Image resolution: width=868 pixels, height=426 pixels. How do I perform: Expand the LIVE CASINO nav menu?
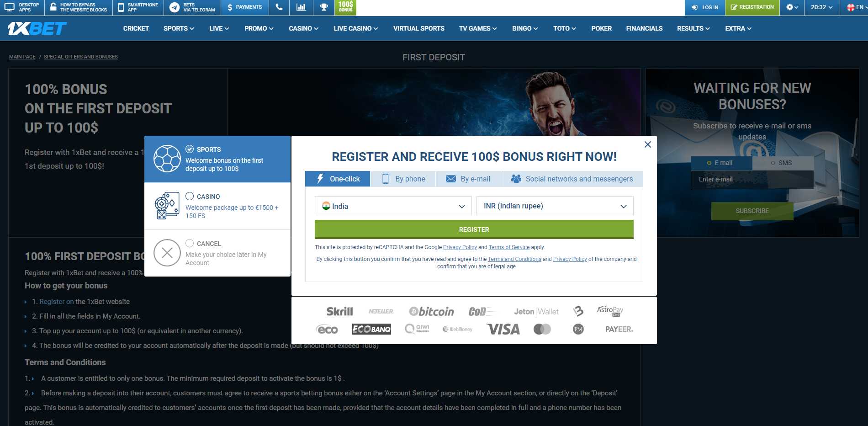[x=355, y=28]
